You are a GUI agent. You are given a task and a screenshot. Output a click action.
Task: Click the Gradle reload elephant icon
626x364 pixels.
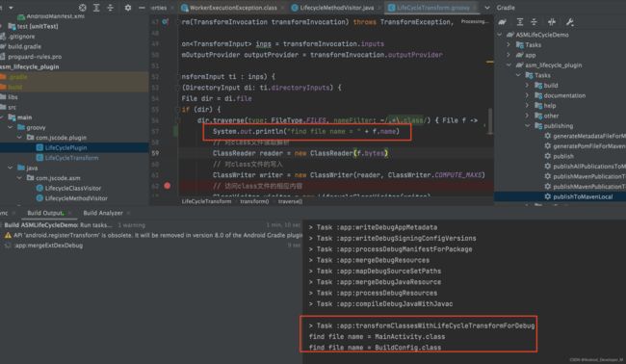tap(502, 22)
